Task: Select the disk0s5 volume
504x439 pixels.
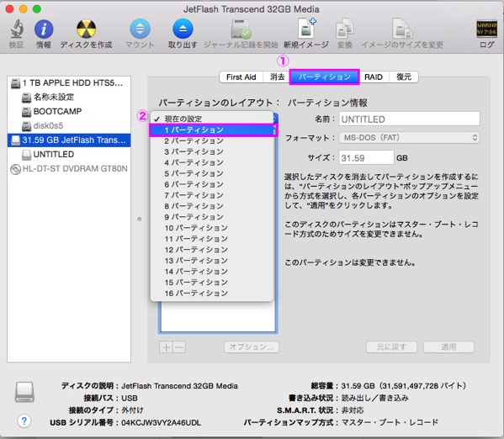Action: [69, 125]
